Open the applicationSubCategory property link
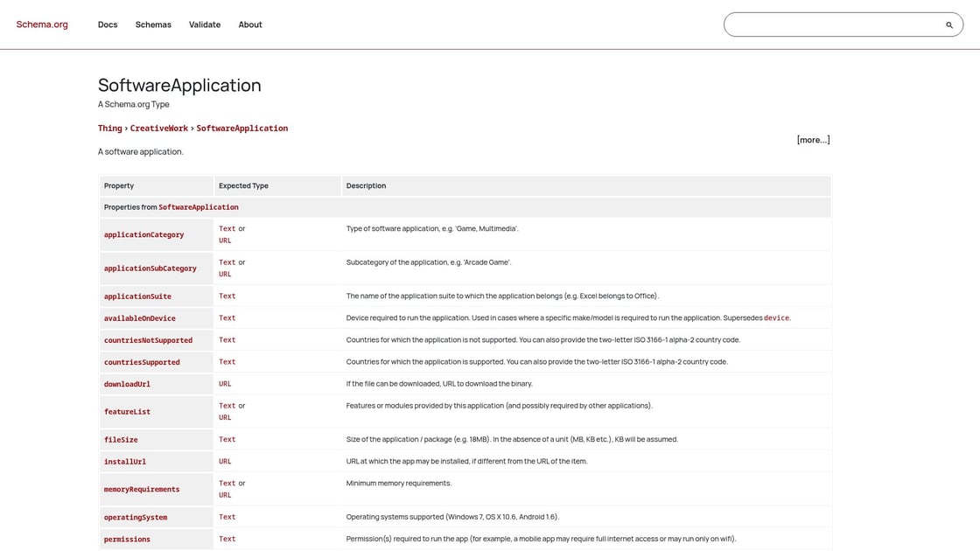 pos(150,268)
